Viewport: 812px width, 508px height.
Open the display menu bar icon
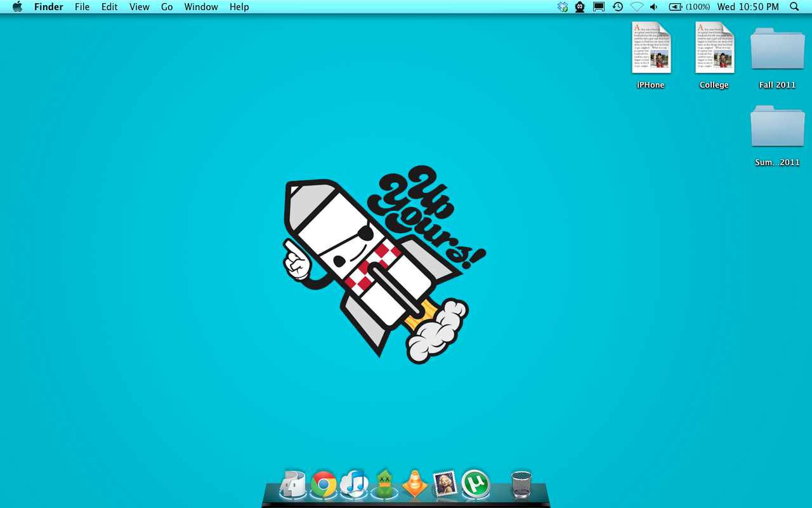[599, 7]
